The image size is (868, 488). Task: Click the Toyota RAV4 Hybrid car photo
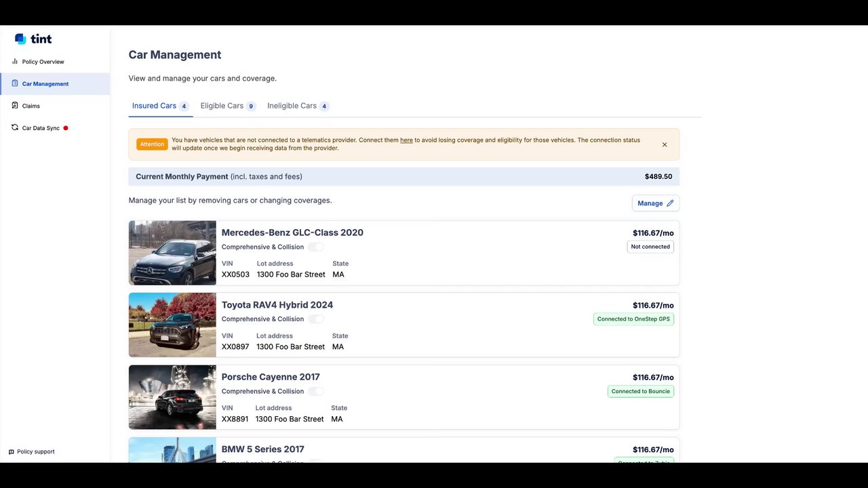coord(172,325)
